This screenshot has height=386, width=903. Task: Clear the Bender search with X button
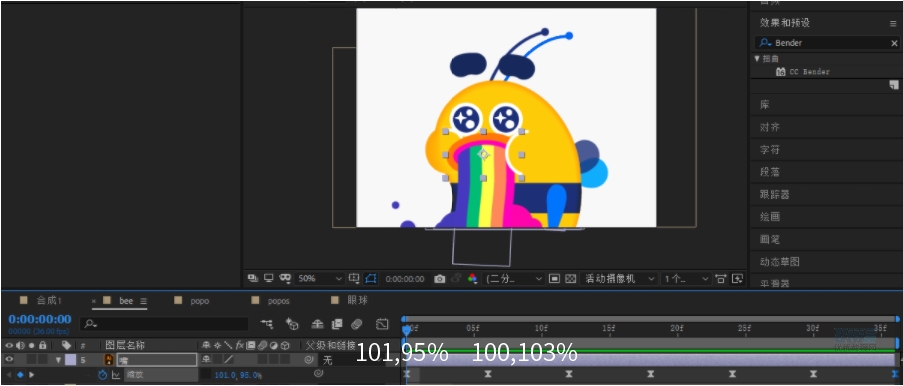tap(894, 43)
